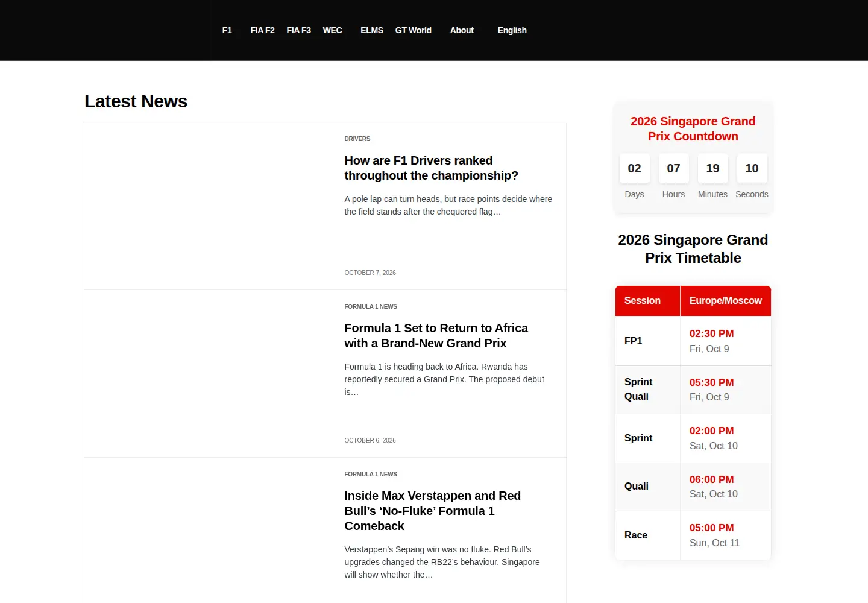Screen dimensions: 868x603
Task: Click the Race session row label
Action: [x=635, y=535]
